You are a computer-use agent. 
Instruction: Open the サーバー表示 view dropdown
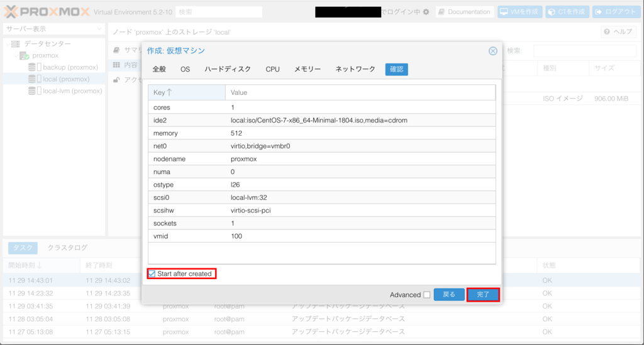[54, 29]
